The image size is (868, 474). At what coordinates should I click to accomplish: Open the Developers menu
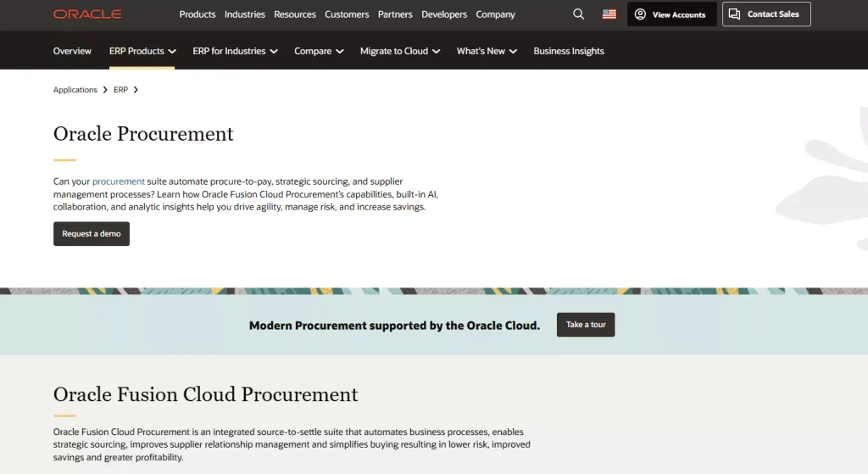pyautogui.click(x=444, y=14)
